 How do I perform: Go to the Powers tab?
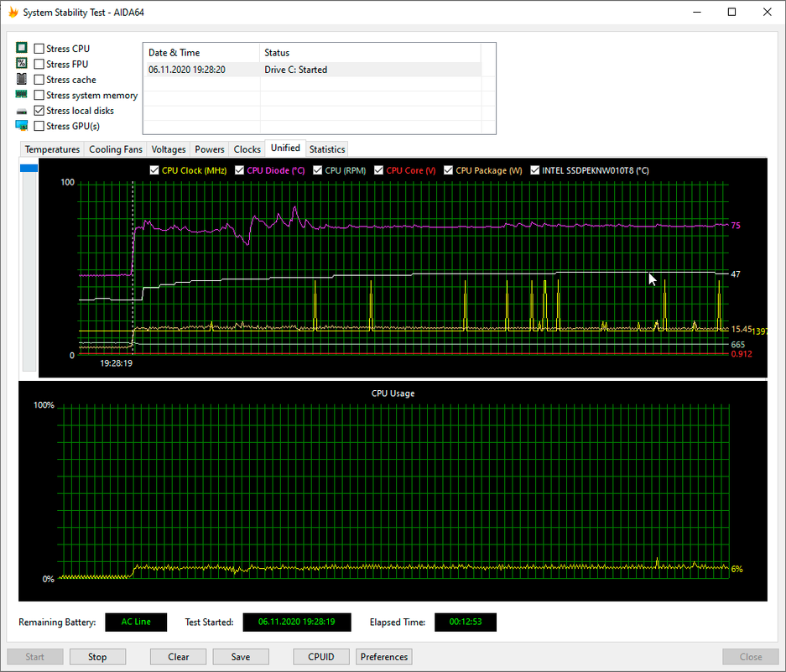[x=210, y=149]
